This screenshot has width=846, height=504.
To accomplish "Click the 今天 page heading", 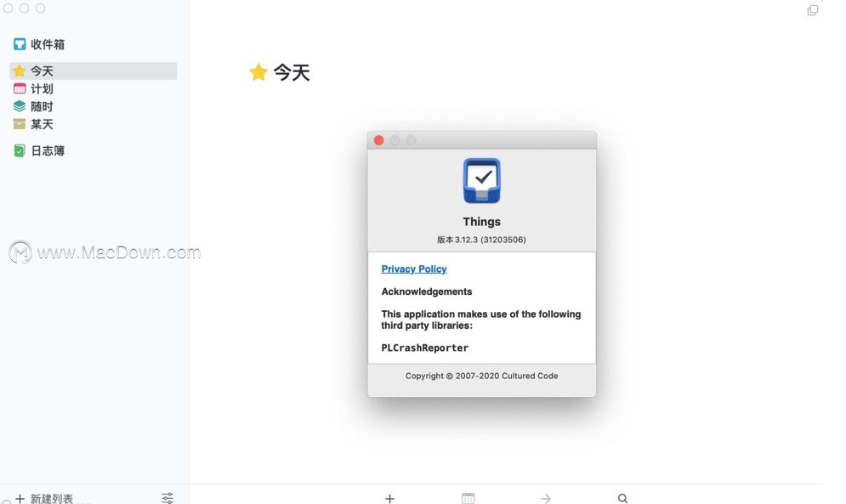I will click(292, 72).
